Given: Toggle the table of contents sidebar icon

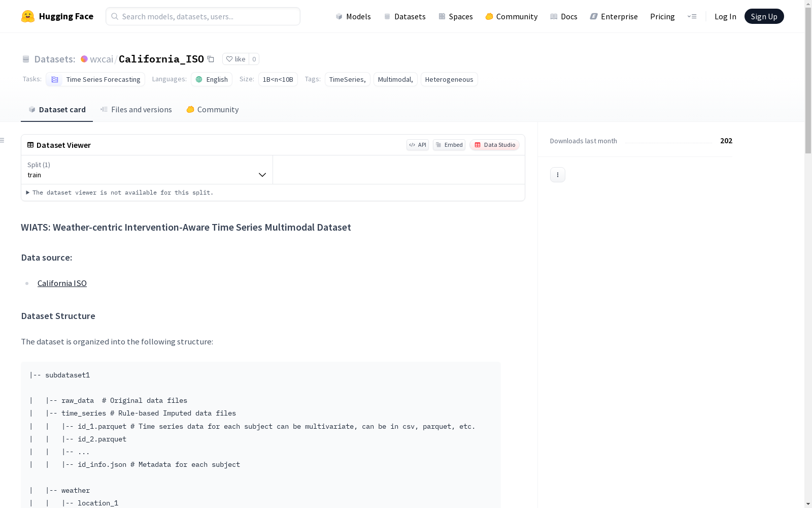Looking at the screenshot, I should pos(3,140).
